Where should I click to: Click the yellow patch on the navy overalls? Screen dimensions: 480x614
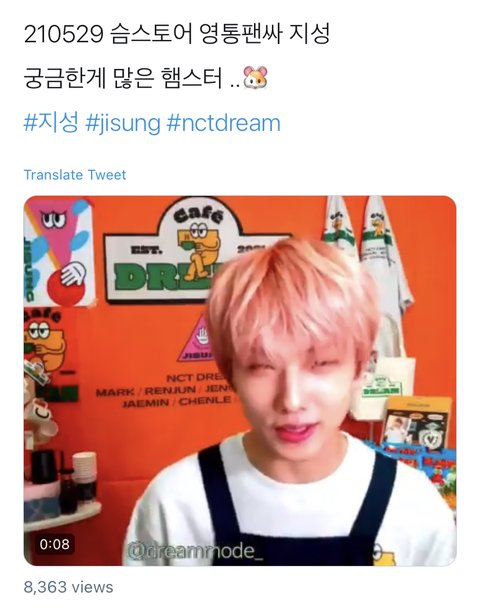[x=384, y=554]
